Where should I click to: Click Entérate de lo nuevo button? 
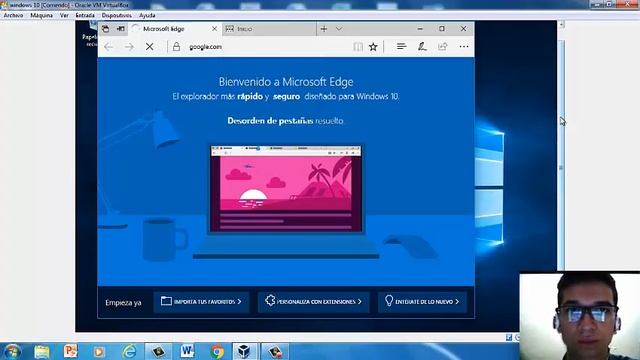pos(422,302)
